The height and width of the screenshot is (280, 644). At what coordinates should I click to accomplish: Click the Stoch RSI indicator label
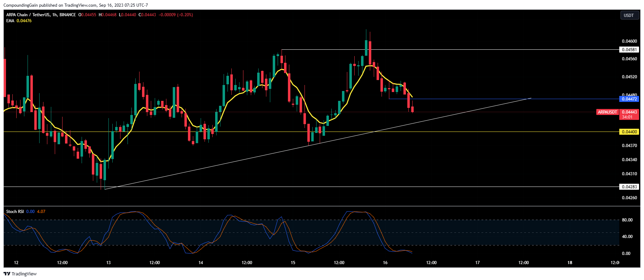pos(15,212)
